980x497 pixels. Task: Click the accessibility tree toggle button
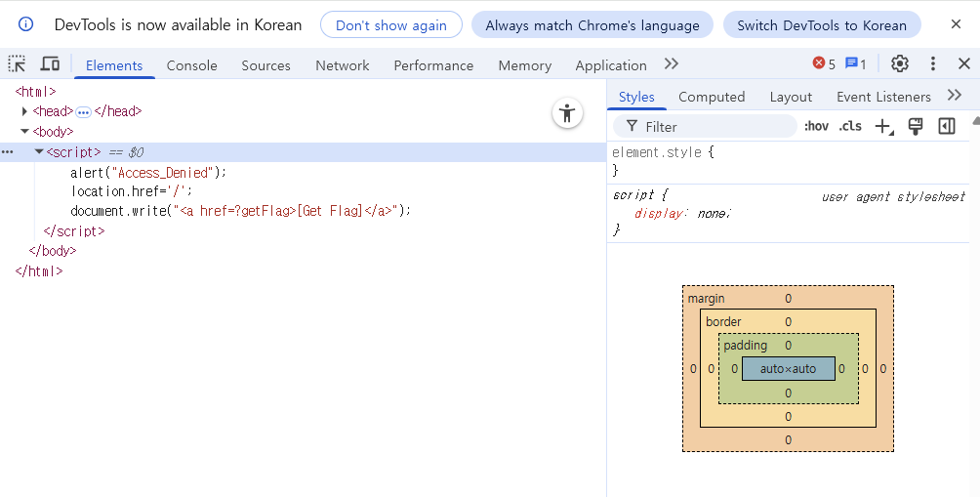click(567, 113)
